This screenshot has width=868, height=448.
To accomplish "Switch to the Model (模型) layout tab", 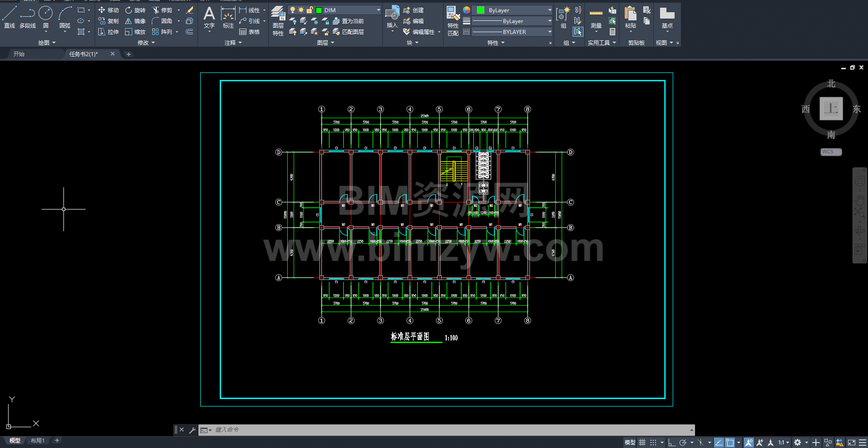I will point(15,440).
